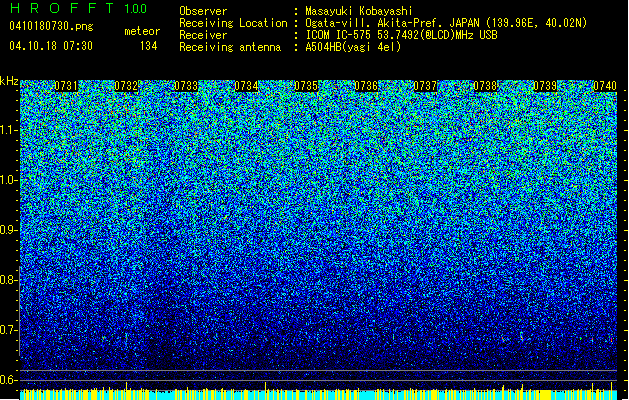Click the 0732 time marker
Image resolution: width=629 pixels, height=400 pixels.
click(x=126, y=86)
